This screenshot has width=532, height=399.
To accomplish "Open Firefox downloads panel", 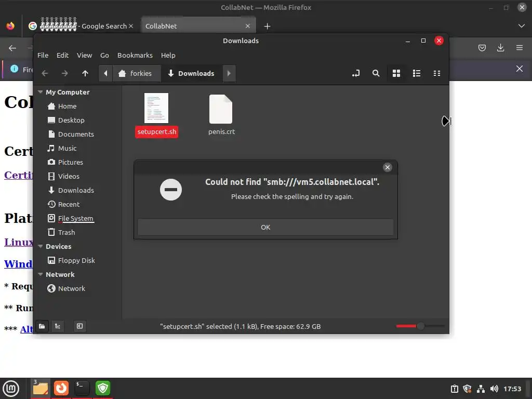I will tap(500, 48).
